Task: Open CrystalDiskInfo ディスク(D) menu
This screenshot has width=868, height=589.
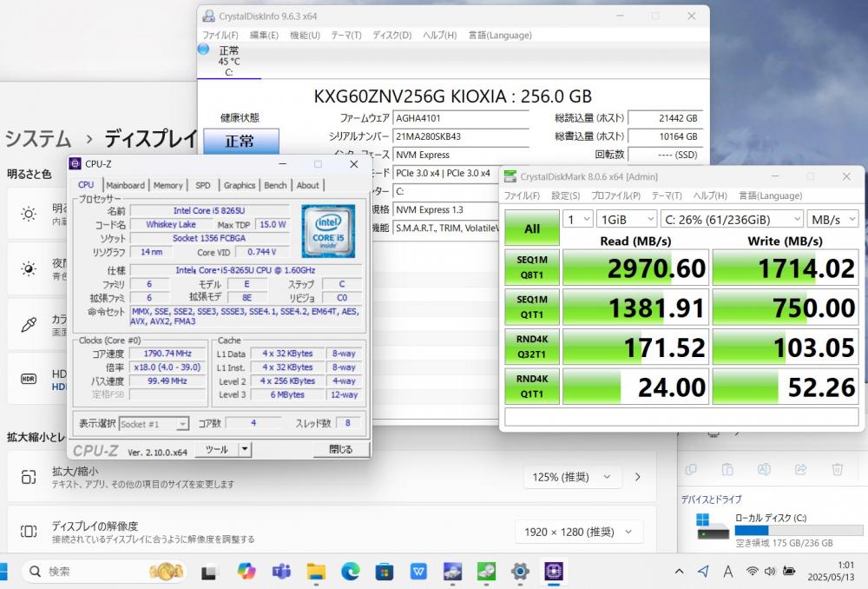Action: click(392, 35)
